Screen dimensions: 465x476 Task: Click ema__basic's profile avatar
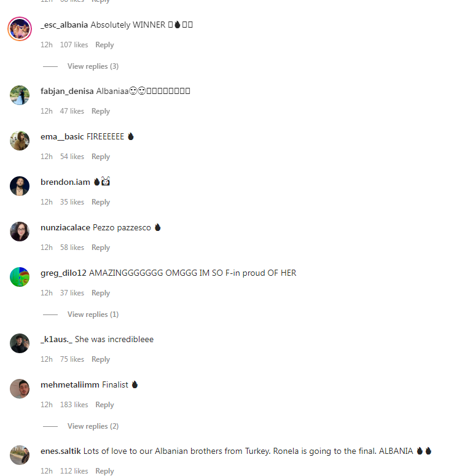click(x=20, y=141)
